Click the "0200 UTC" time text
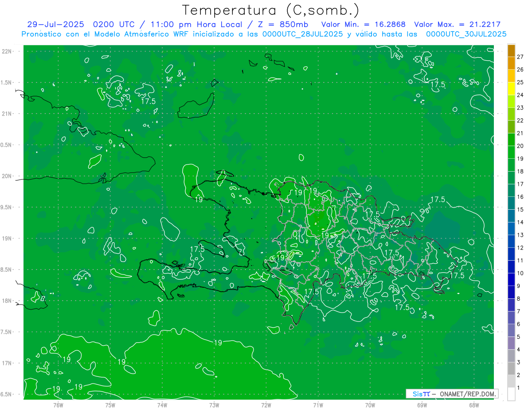 click(113, 24)
